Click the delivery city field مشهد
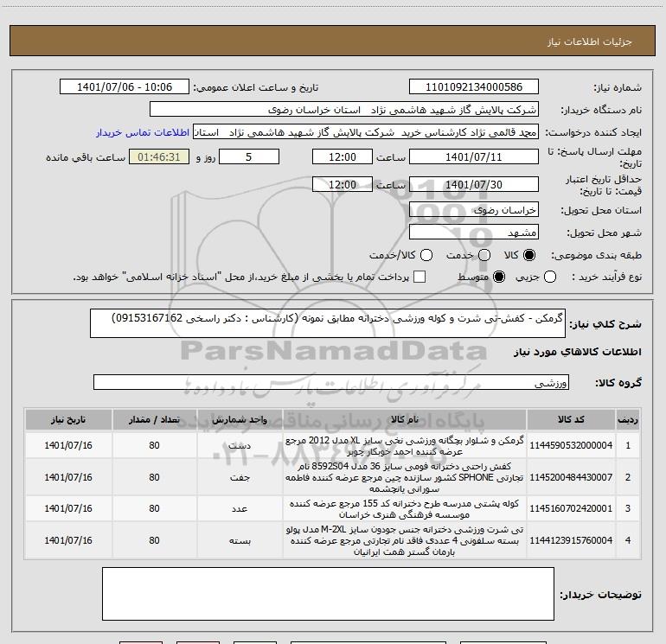The image size is (666, 644). 473,233
